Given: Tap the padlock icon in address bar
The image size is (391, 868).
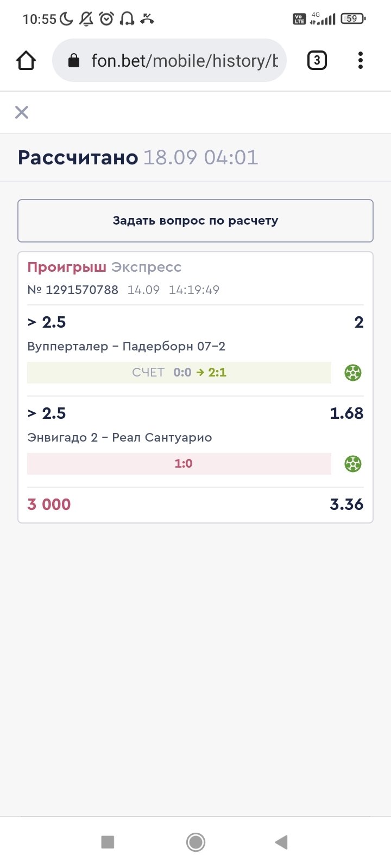Looking at the screenshot, I should (x=74, y=61).
